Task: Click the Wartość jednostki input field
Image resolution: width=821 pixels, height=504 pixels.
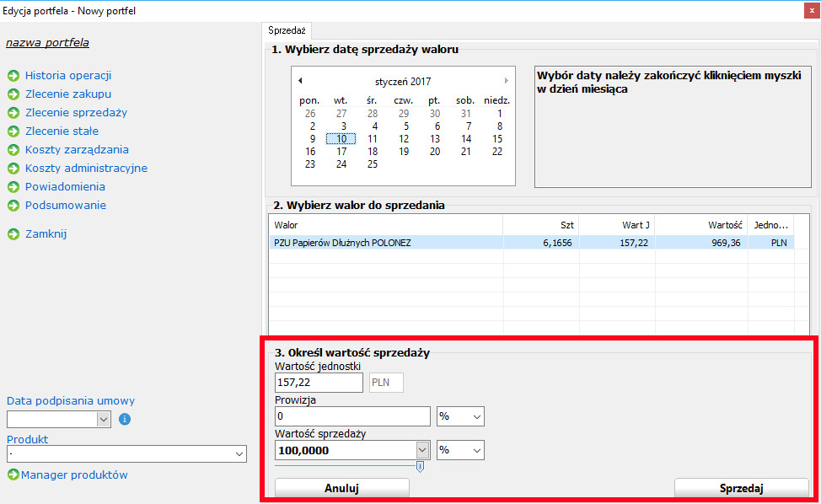Action: pos(319,383)
